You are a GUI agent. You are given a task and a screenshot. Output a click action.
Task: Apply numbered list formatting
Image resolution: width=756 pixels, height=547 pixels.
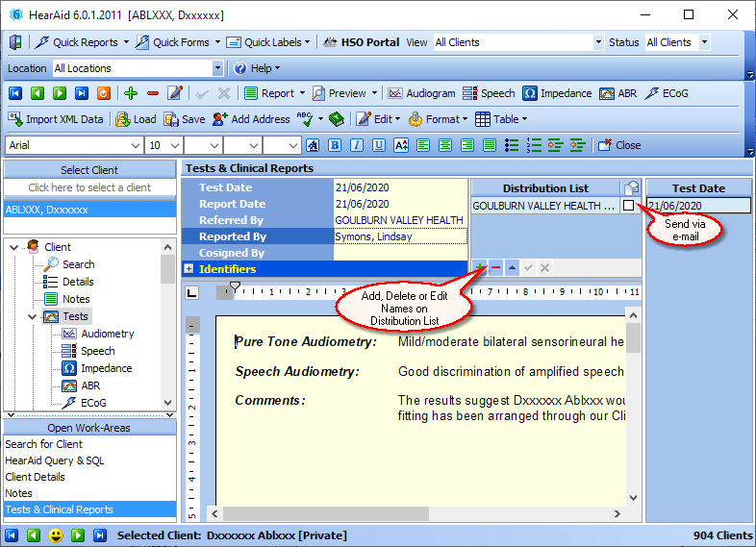coord(534,145)
